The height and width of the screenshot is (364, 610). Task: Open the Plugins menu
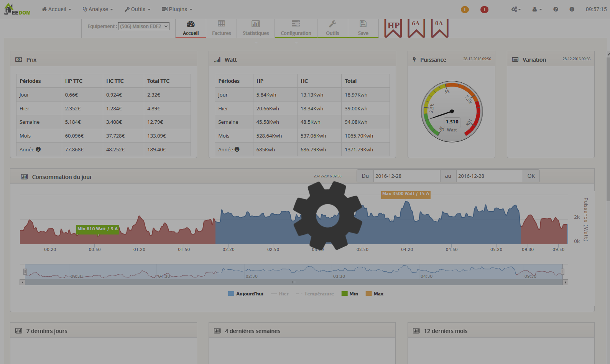177,9
